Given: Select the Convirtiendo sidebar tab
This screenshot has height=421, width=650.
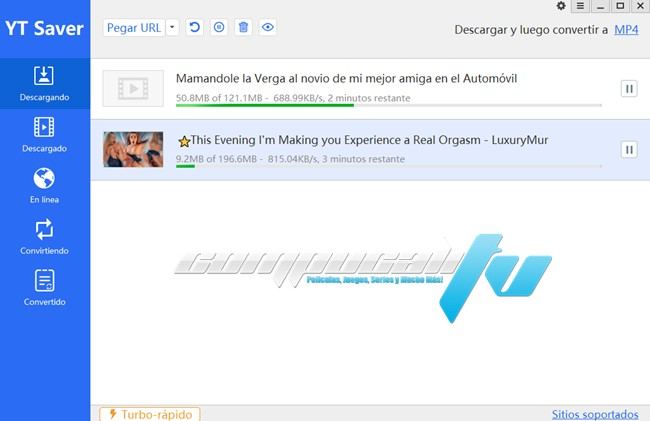Looking at the screenshot, I should [x=44, y=237].
